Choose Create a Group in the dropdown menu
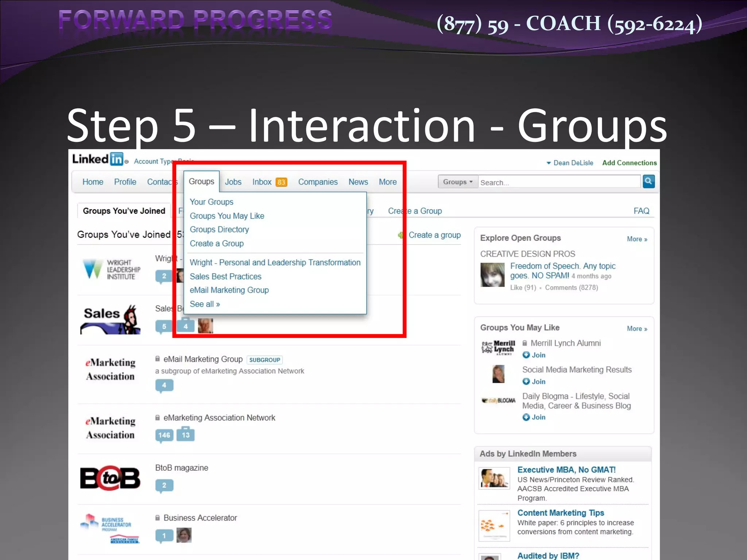Screen dimensions: 747x560 tap(217, 244)
